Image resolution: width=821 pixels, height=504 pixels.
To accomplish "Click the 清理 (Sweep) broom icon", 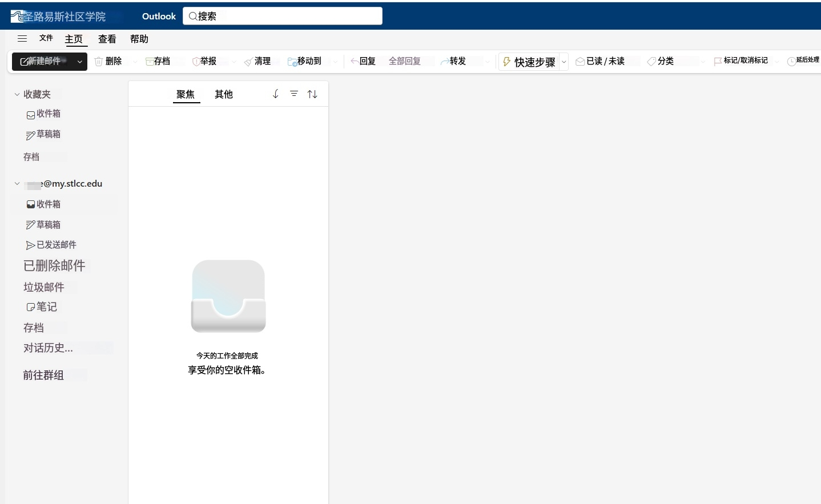I will point(248,62).
